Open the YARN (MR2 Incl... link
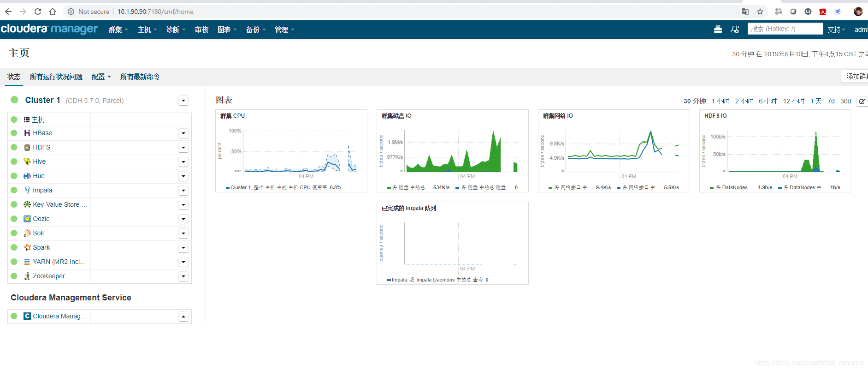Viewport: 868px width, 371px height. point(59,262)
